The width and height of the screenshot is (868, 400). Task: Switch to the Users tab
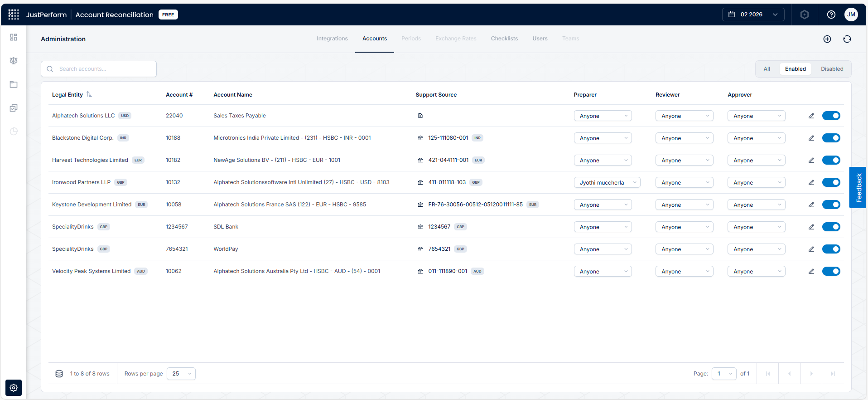coord(540,39)
